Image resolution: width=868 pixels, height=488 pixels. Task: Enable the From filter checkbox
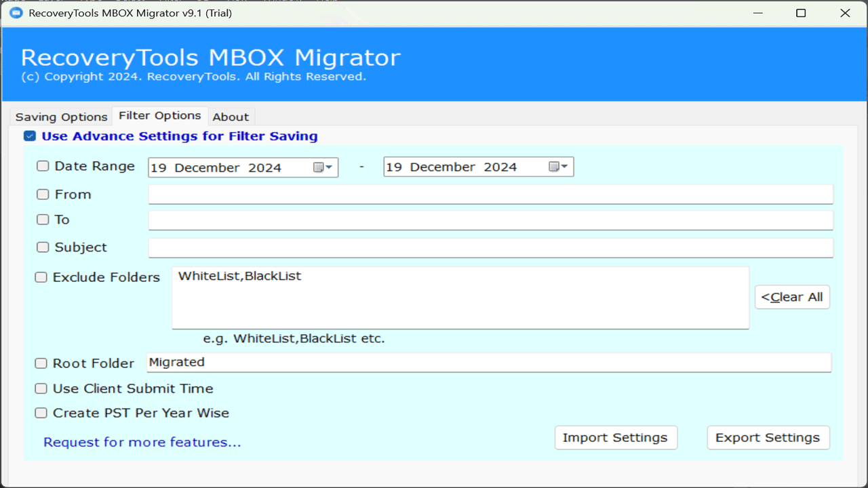43,195
